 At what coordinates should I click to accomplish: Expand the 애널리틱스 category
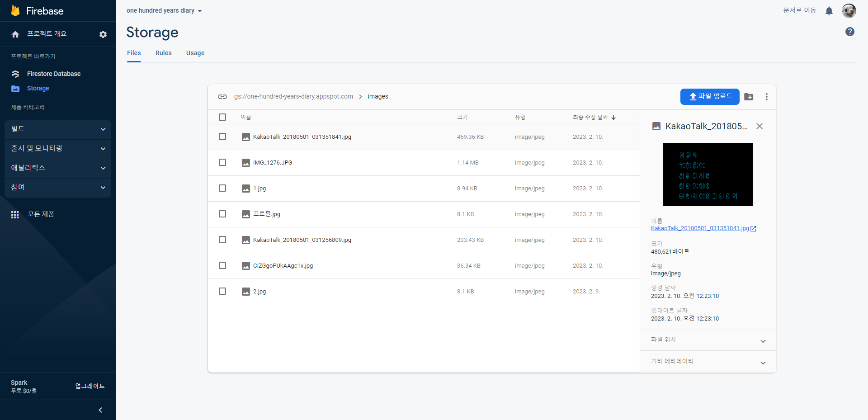[58, 168]
